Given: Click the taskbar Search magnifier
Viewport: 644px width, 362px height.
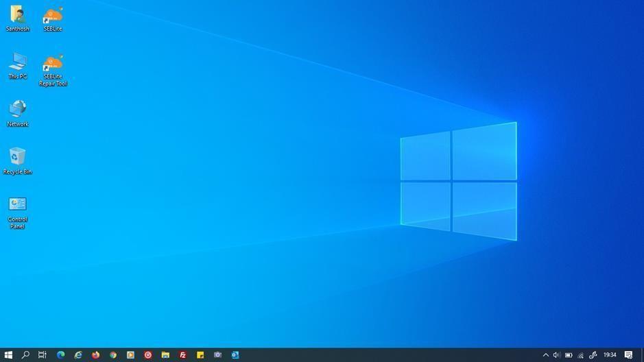Looking at the screenshot, I should (25, 355).
